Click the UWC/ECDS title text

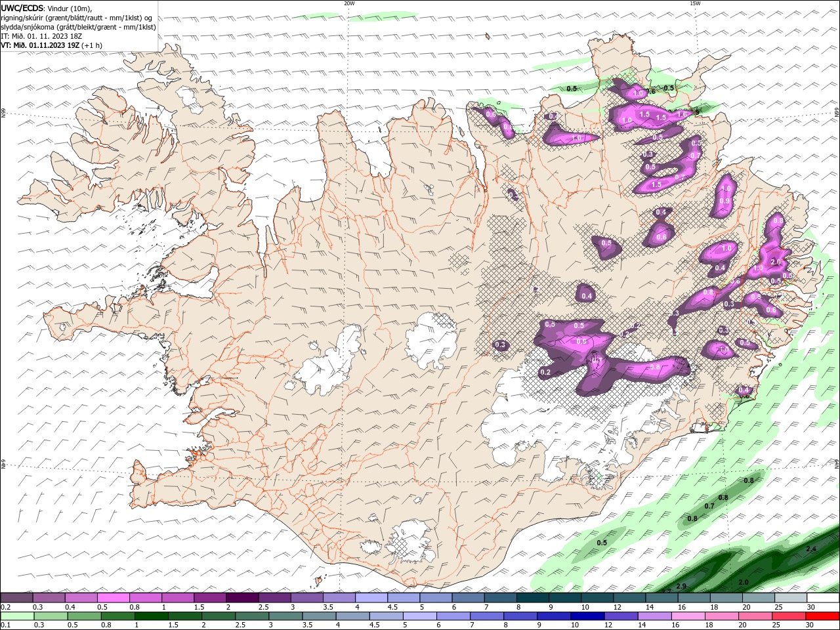point(23,8)
